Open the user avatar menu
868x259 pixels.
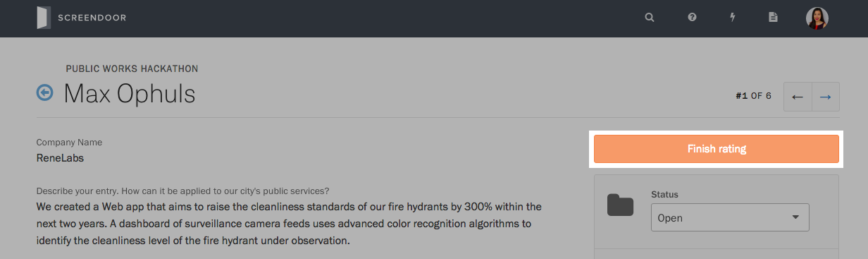click(x=817, y=18)
